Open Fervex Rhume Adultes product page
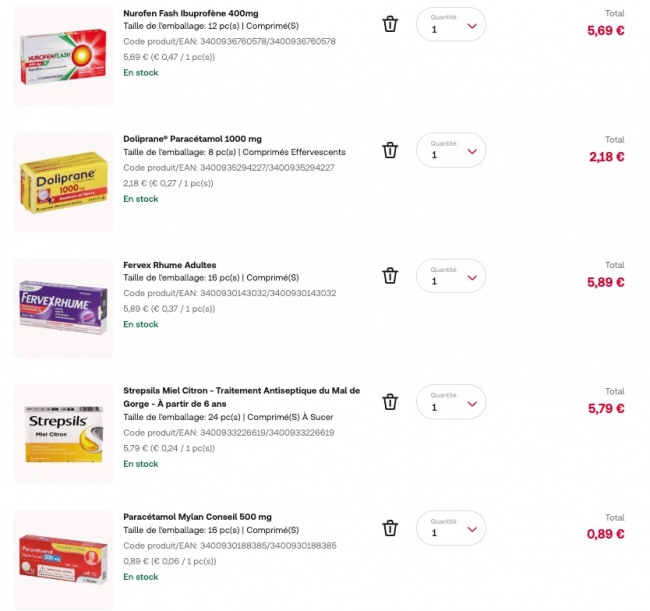The image size is (650, 611). (169, 265)
